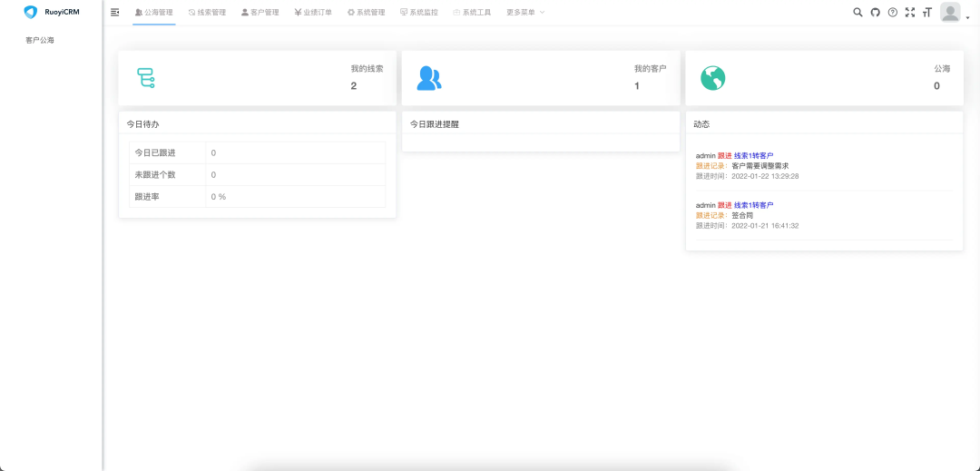Open the 系统管理 menu
980x471 pixels.
pyautogui.click(x=367, y=13)
